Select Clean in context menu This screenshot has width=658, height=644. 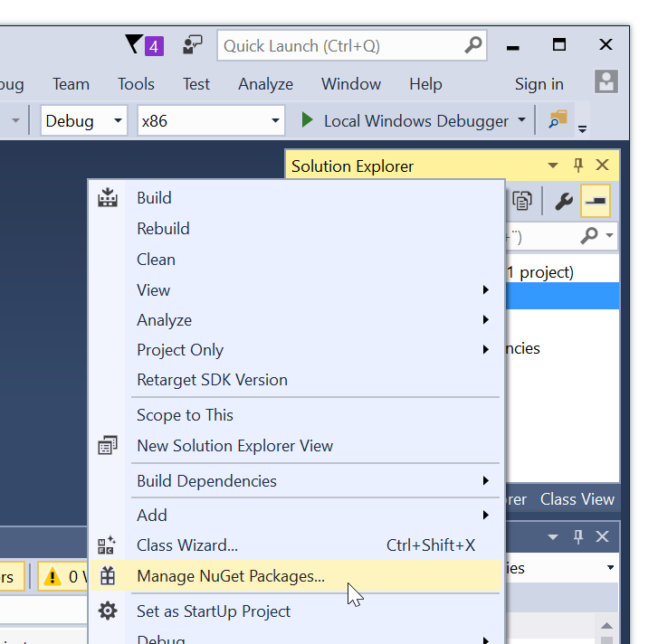295,260
